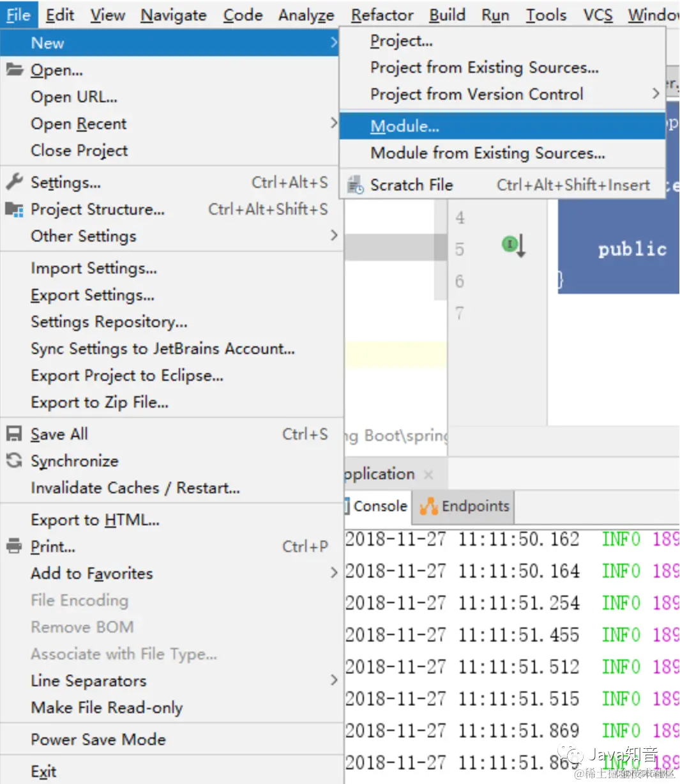Click the green implementation gutter icon on line 5
The width and height of the screenshot is (680, 784).
click(513, 245)
